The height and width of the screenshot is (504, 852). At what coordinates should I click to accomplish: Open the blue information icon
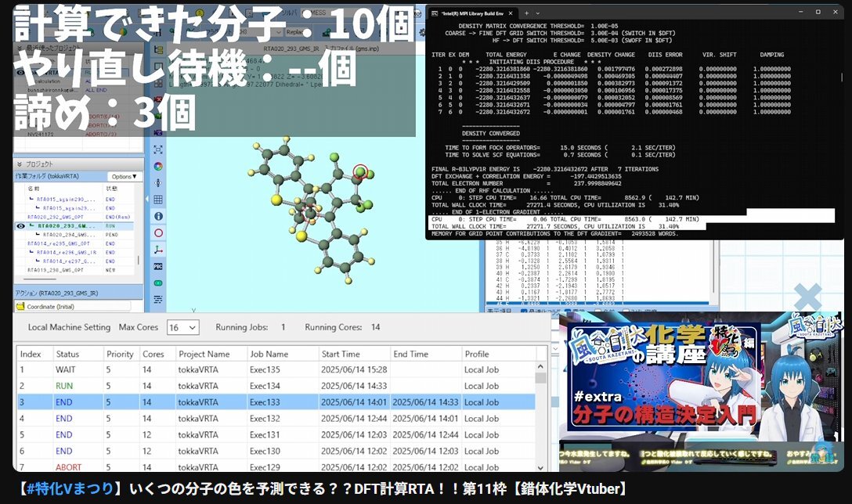(158, 216)
